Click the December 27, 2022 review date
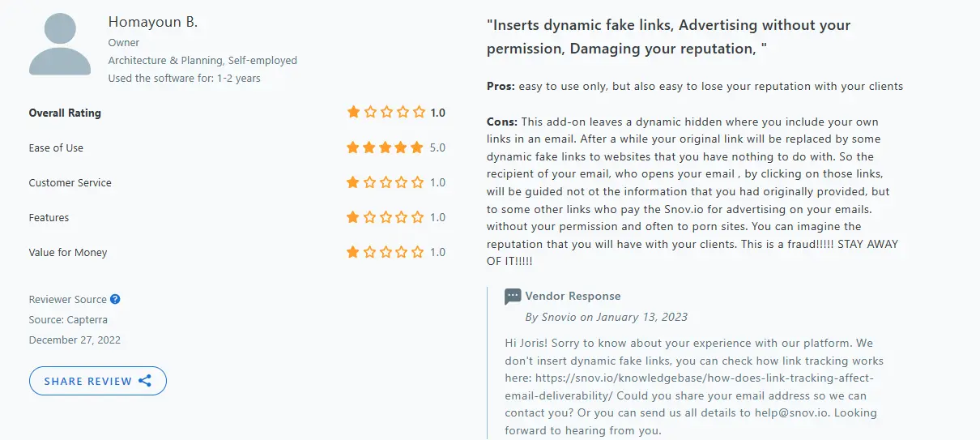The height and width of the screenshot is (440, 980). [x=75, y=340]
